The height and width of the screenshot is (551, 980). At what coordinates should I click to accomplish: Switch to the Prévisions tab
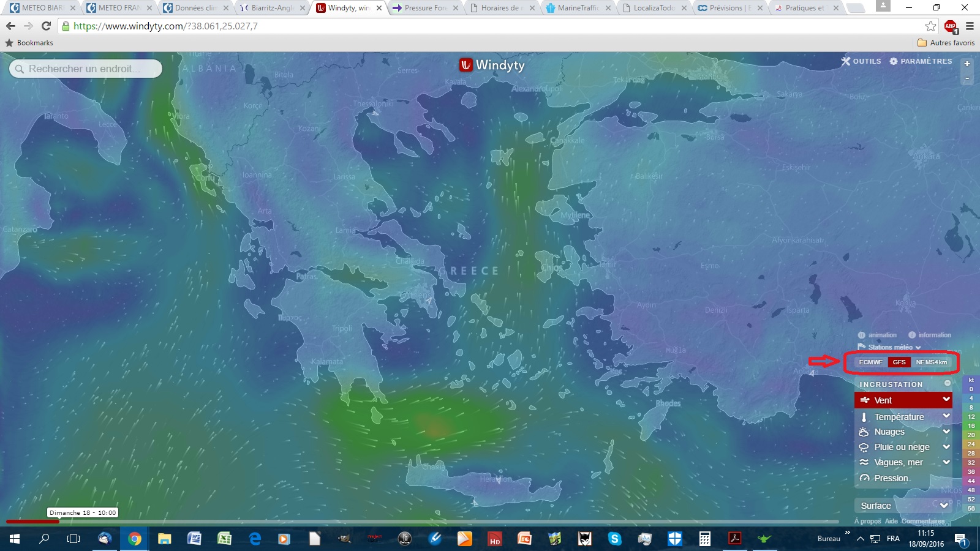click(x=730, y=8)
